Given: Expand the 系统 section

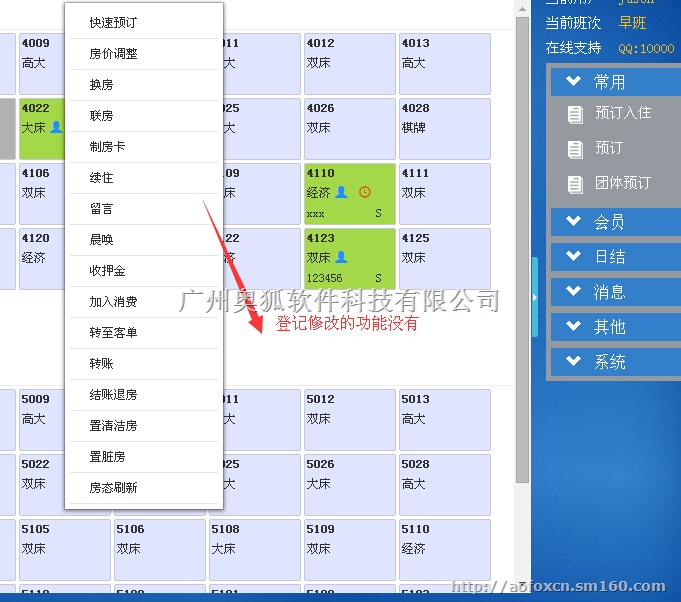Looking at the screenshot, I should (616, 361).
